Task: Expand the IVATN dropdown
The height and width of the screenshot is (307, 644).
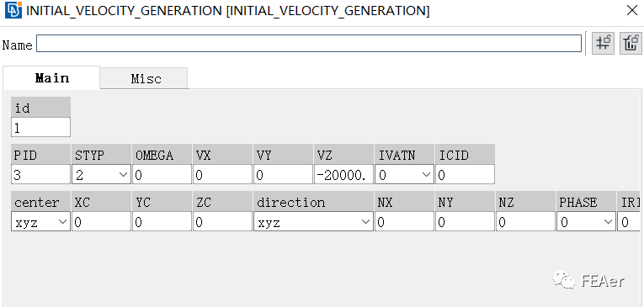Action: 404,175
